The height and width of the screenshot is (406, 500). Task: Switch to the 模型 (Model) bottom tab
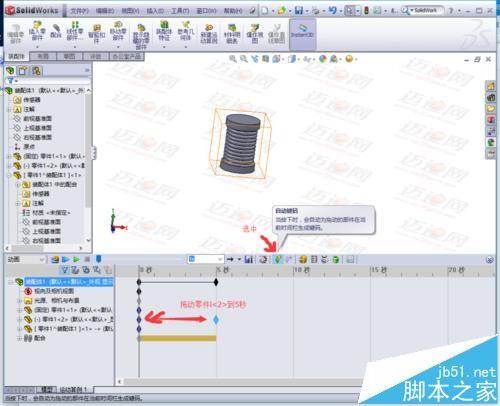point(46,389)
